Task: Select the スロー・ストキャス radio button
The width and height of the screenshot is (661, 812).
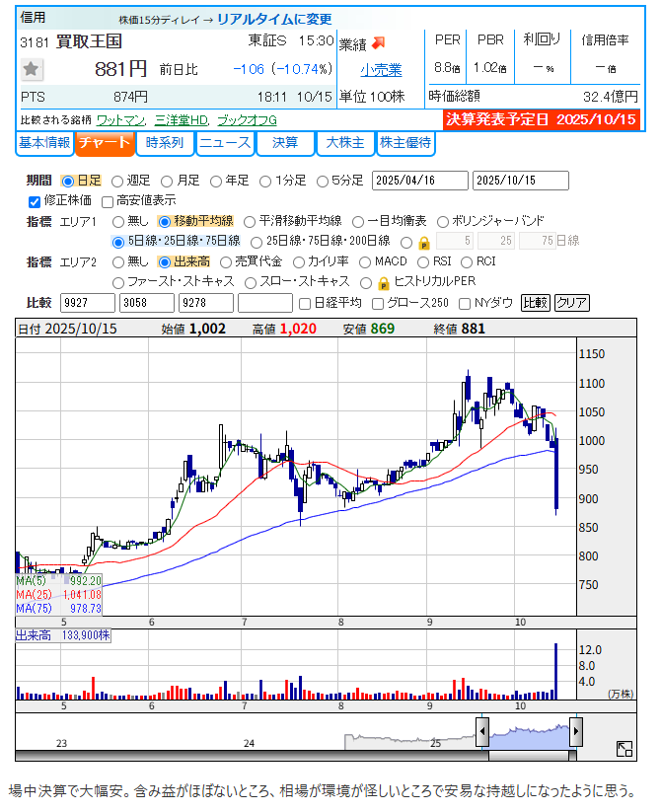Action: [x=251, y=282]
